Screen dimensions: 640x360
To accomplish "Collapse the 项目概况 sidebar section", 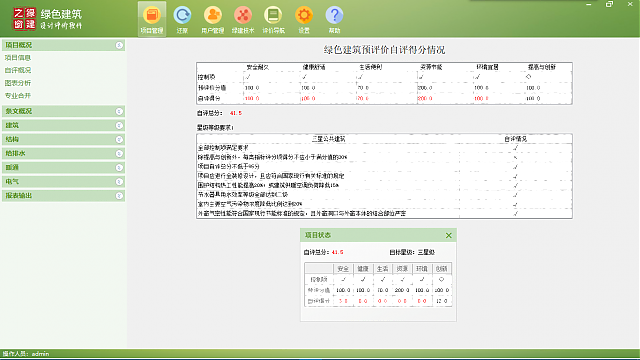I will pyautogui.click(x=119, y=45).
